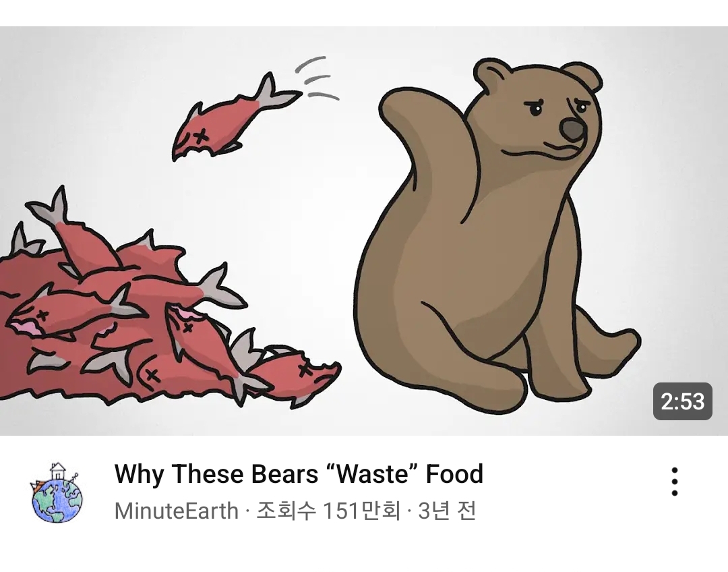728x572 pixels.
Task: Open the MinuteEarth channel avatar
Action: 57,492
